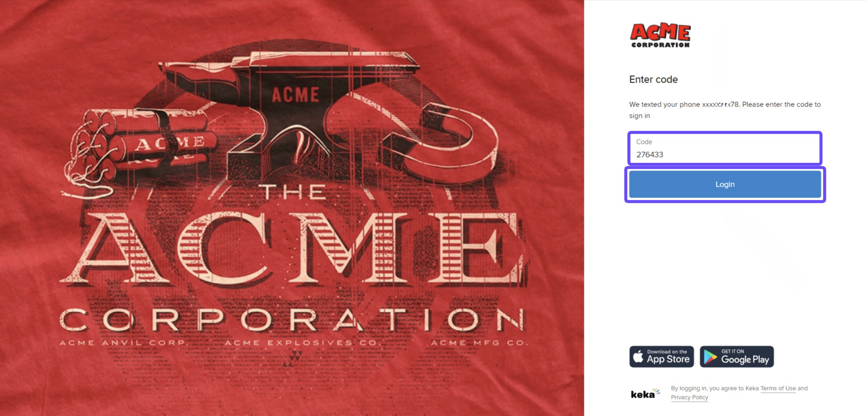Screen dimensions: 868x416
Task: Focus the Code input field
Action: 725,148
